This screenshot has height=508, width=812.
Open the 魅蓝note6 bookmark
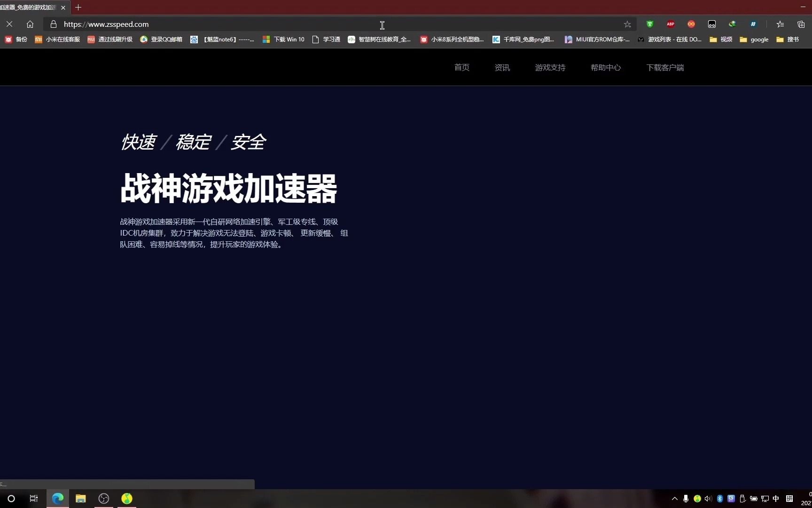click(222, 40)
